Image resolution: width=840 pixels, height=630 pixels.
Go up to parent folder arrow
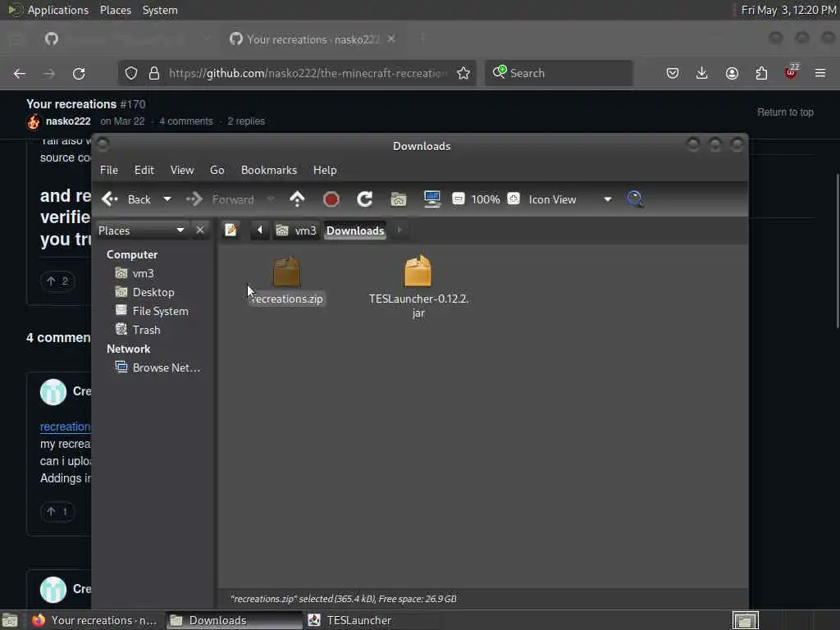297,199
